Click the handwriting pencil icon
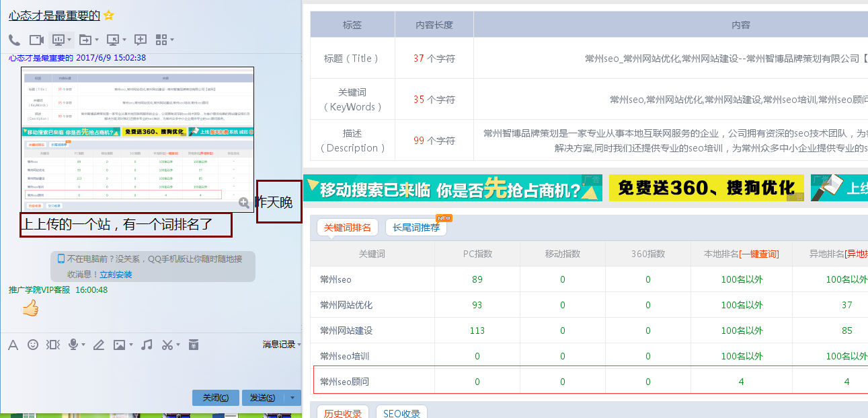 tap(99, 345)
